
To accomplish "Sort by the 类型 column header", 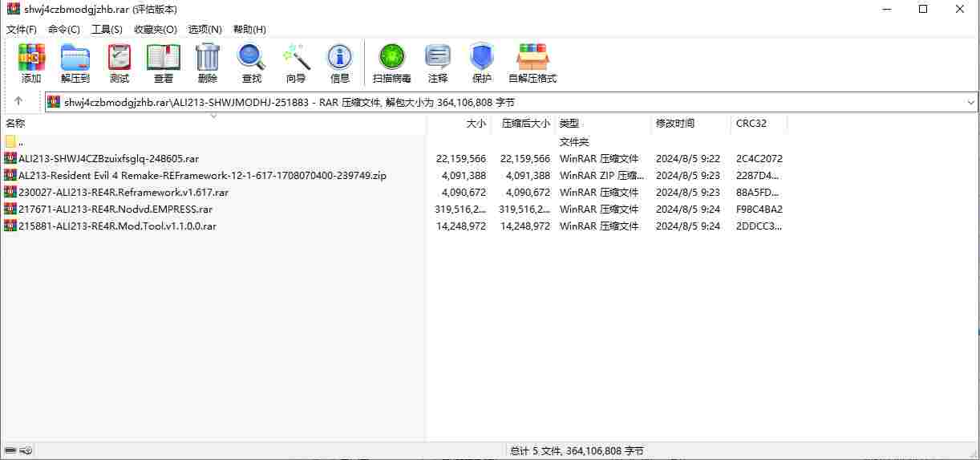I will (x=603, y=124).
